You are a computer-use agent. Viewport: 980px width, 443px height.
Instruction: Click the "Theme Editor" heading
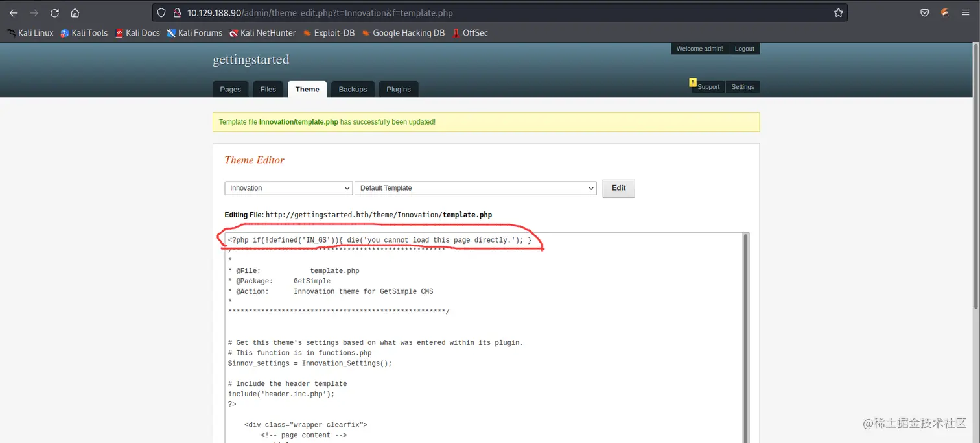click(x=254, y=160)
